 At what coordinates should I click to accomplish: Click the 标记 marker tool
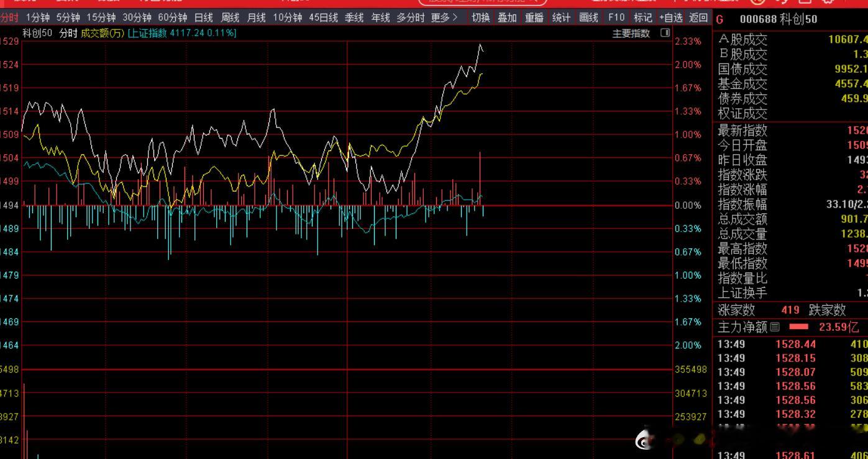click(x=643, y=19)
